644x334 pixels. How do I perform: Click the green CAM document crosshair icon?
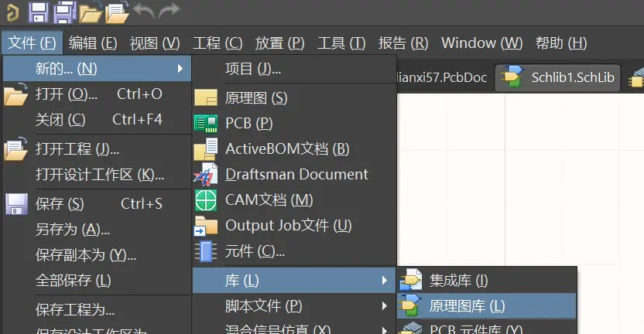click(x=206, y=200)
